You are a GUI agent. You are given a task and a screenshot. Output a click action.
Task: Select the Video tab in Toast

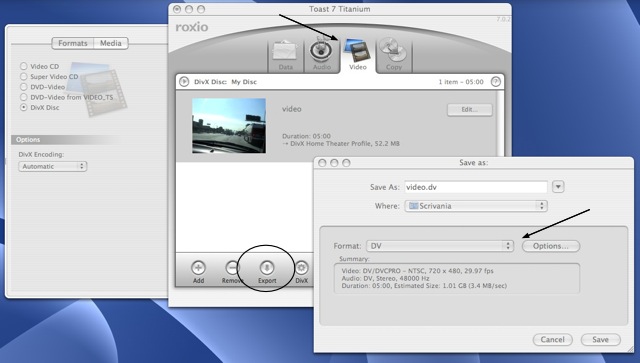tap(358, 55)
